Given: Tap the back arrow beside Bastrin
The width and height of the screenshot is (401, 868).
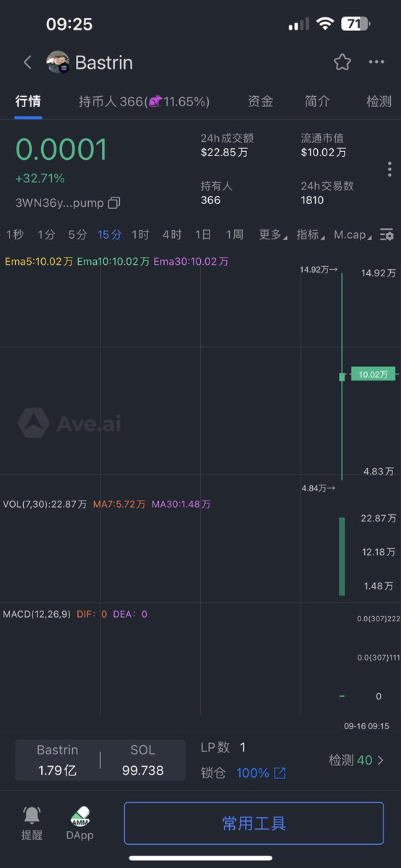Looking at the screenshot, I should coord(27,62).
